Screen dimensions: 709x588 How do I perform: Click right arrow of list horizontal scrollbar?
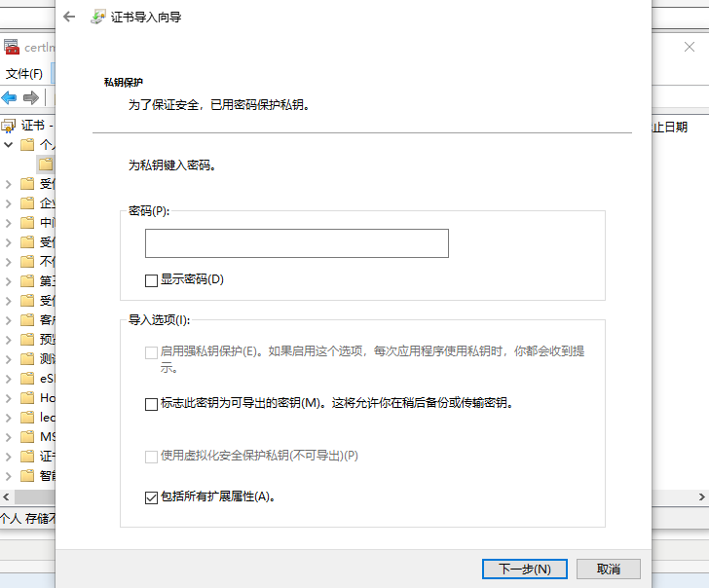tap(702, 497)
